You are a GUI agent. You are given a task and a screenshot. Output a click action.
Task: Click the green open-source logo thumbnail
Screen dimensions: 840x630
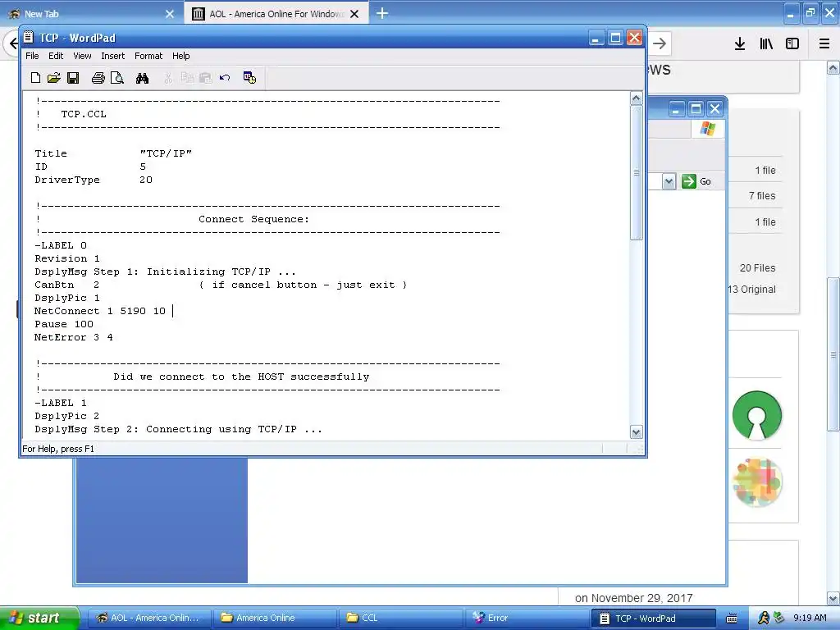[757, 415]
